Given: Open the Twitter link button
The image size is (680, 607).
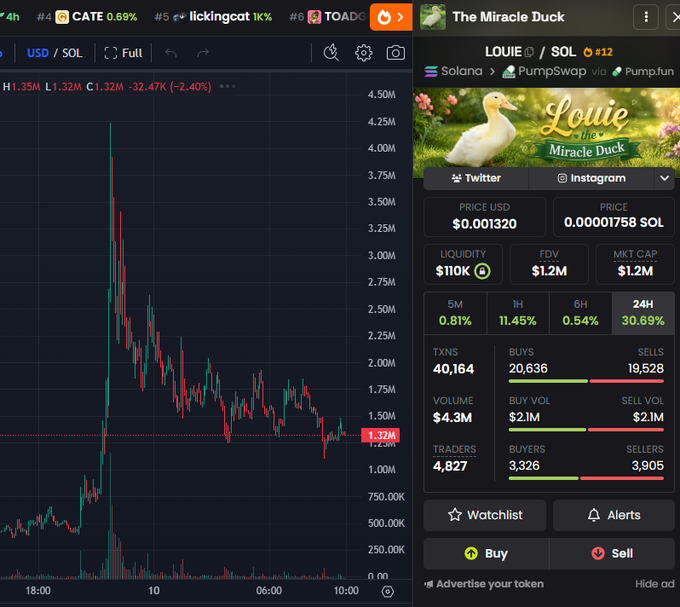Looking at the screenshot, I should 476,178.
